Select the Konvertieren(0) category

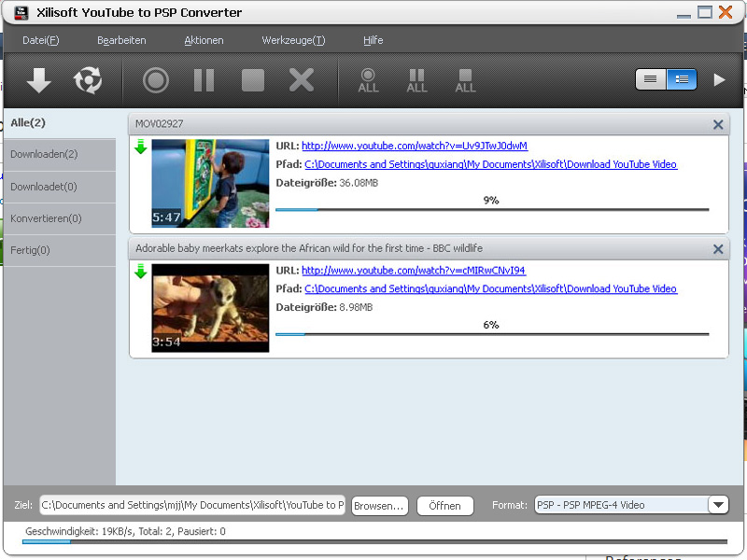click(60, 218)
